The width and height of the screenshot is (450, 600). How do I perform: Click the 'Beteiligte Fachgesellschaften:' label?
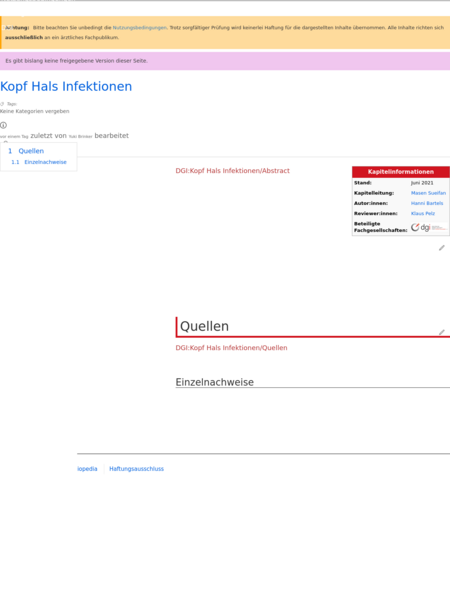coord(380,227)
